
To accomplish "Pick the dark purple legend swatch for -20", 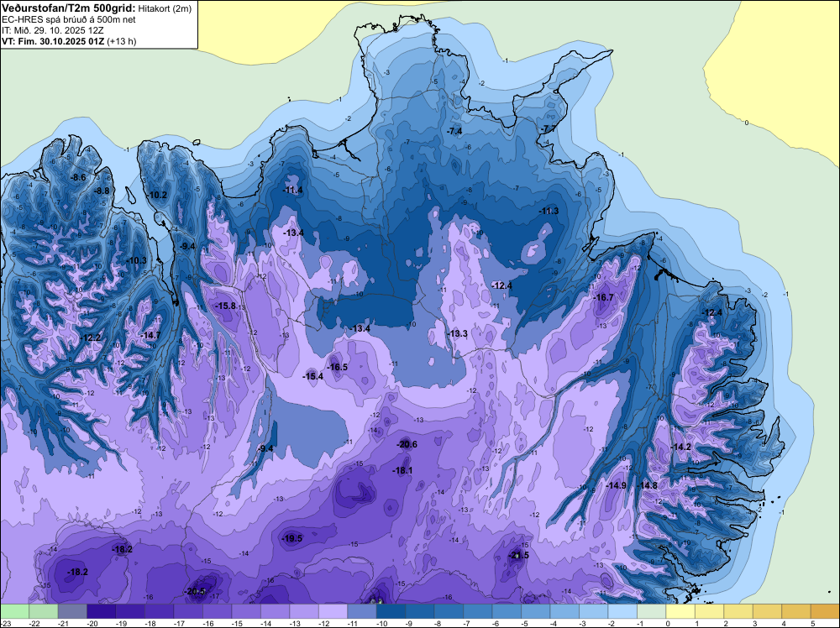I will click(x=102, y=611).
